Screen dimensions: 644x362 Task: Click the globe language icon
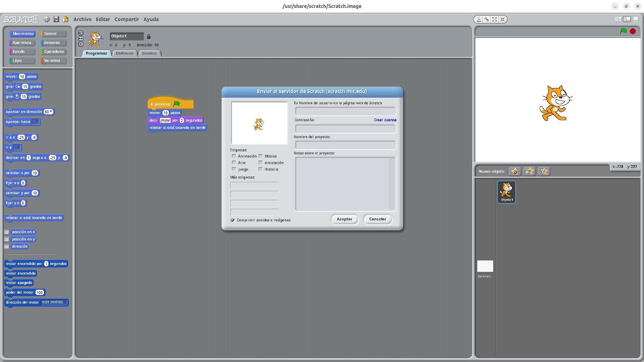[47, 19]
